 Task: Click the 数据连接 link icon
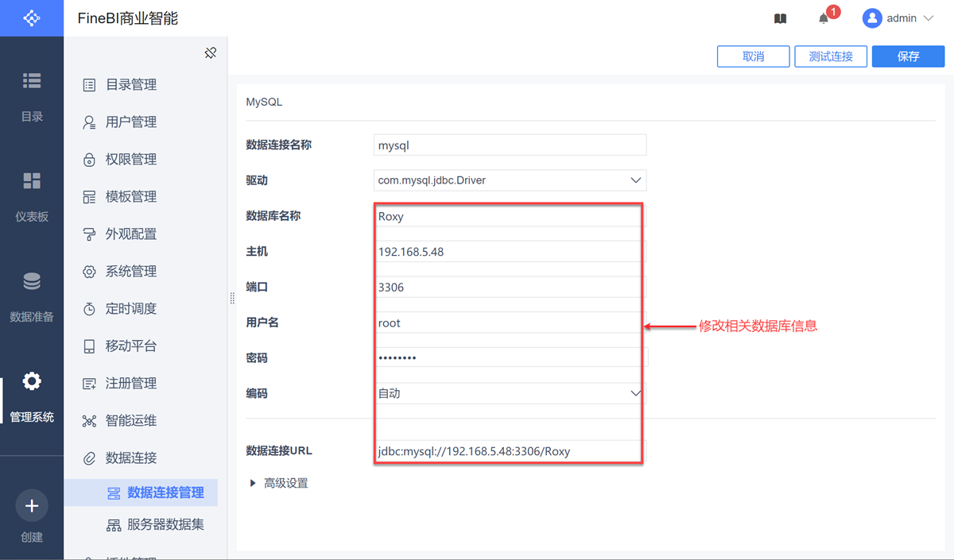pos(89,458)
